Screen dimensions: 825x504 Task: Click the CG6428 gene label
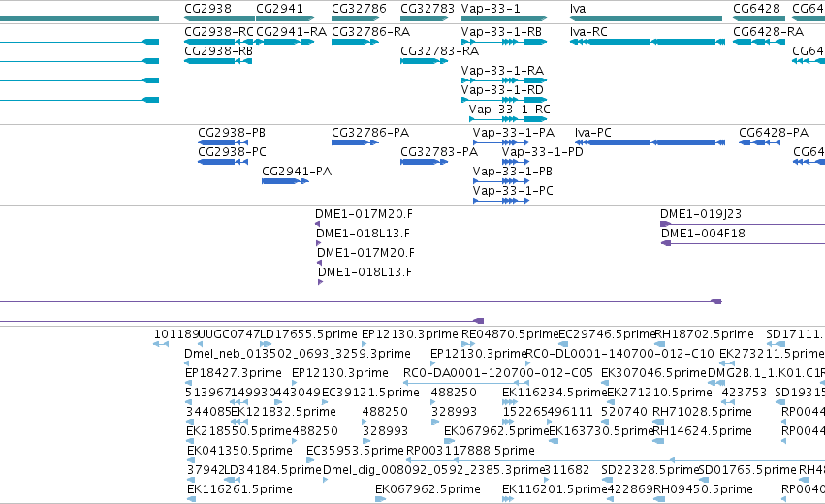[756, 9]
